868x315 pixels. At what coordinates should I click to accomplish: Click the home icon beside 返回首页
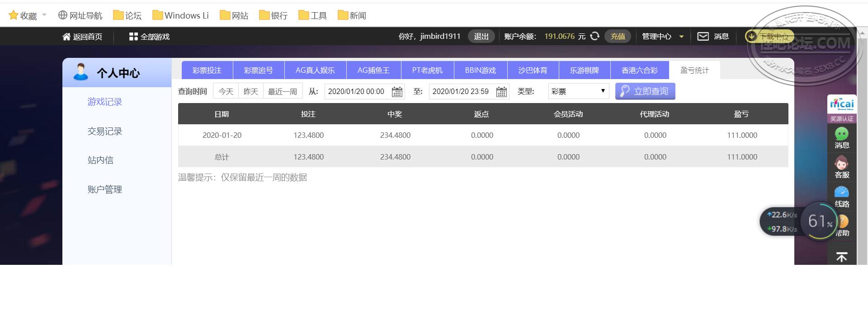66,37
